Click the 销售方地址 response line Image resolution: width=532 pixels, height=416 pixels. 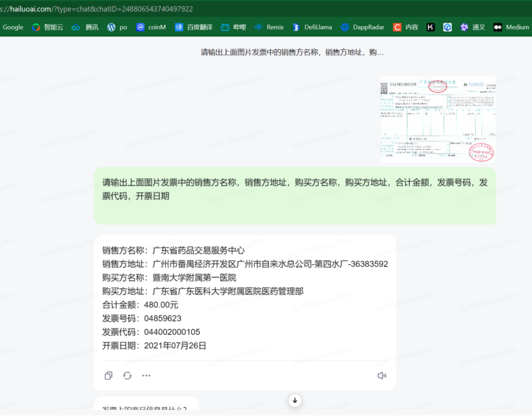coord(245,264)
